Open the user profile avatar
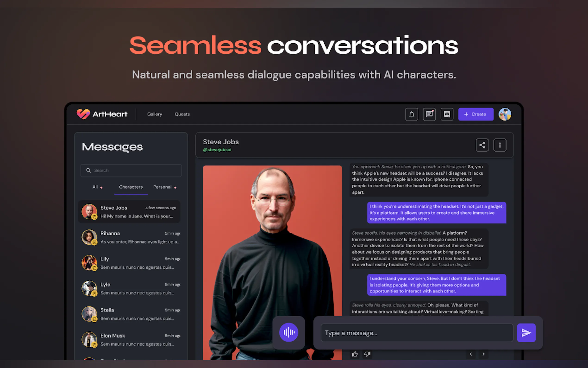The width and height of the screenshot is (588, 368). point(505,114)
